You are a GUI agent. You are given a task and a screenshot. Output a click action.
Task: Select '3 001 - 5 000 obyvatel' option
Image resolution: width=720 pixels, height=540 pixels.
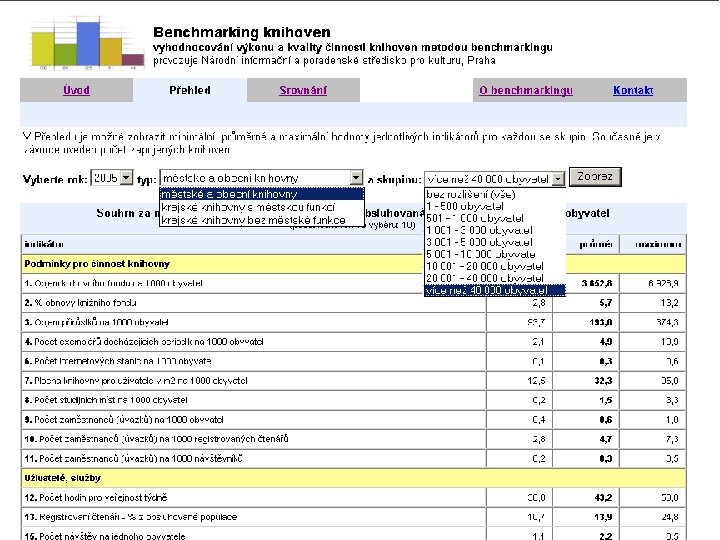pyautogui.click(x=495, y=242)
